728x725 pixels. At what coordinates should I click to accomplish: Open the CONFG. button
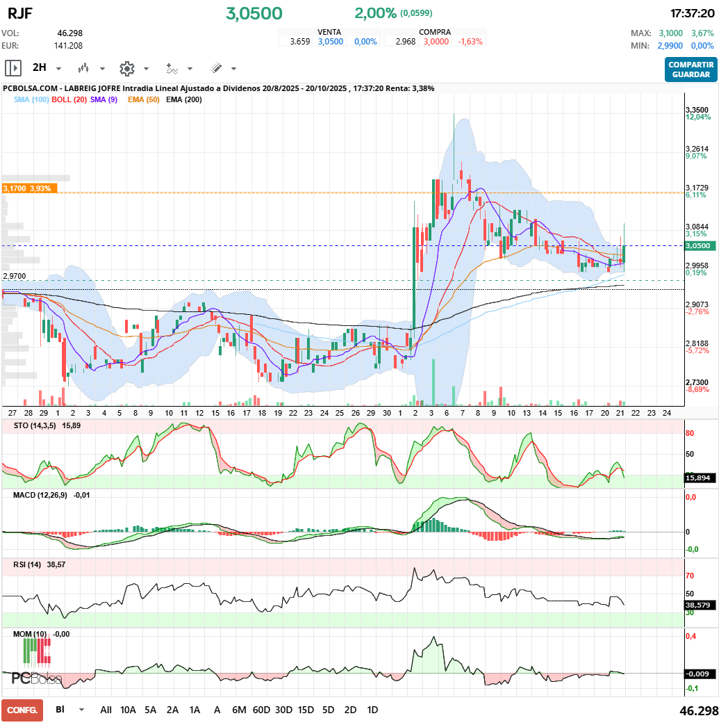coord(22,710)
